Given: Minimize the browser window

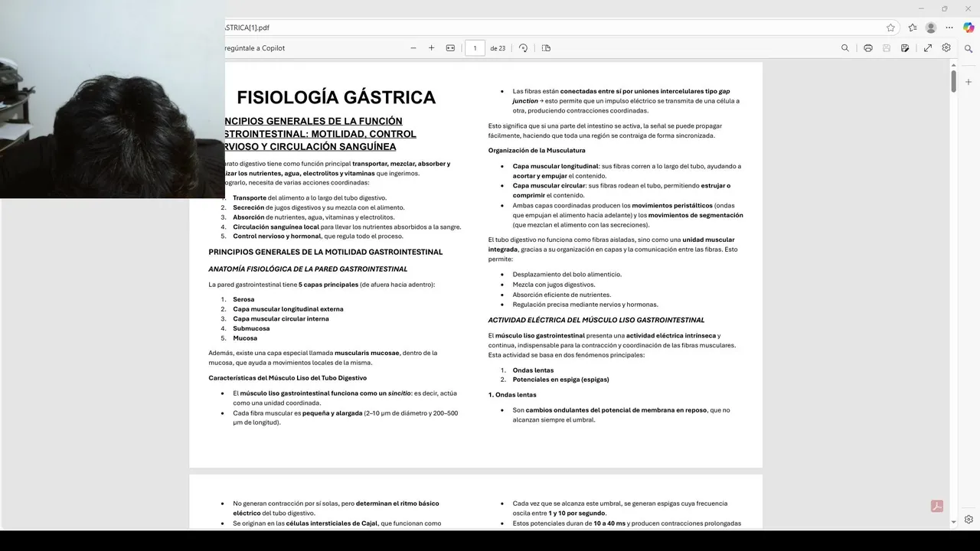Looking at the screenshot, I should point(921,8).
